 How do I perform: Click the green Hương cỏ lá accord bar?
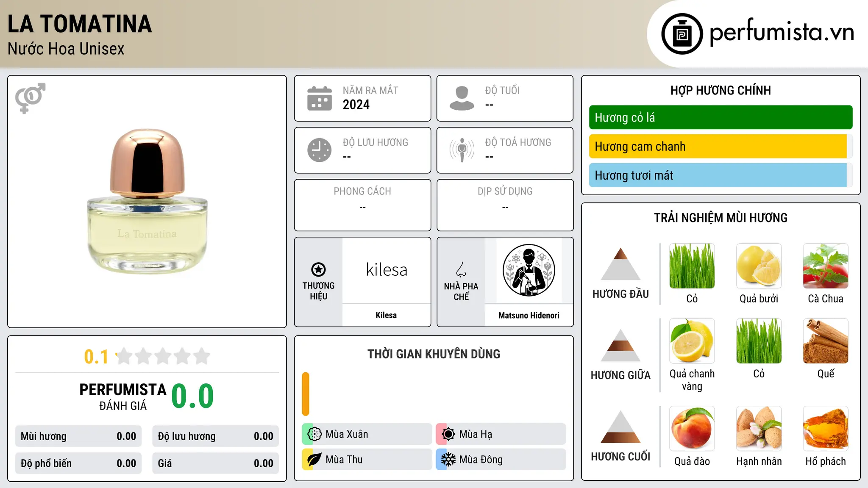click(721, 117)
